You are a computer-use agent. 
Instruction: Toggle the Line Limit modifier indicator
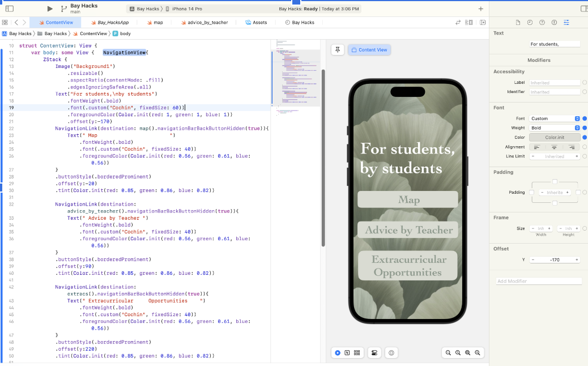pyautogui.click(x=584, y=156)
